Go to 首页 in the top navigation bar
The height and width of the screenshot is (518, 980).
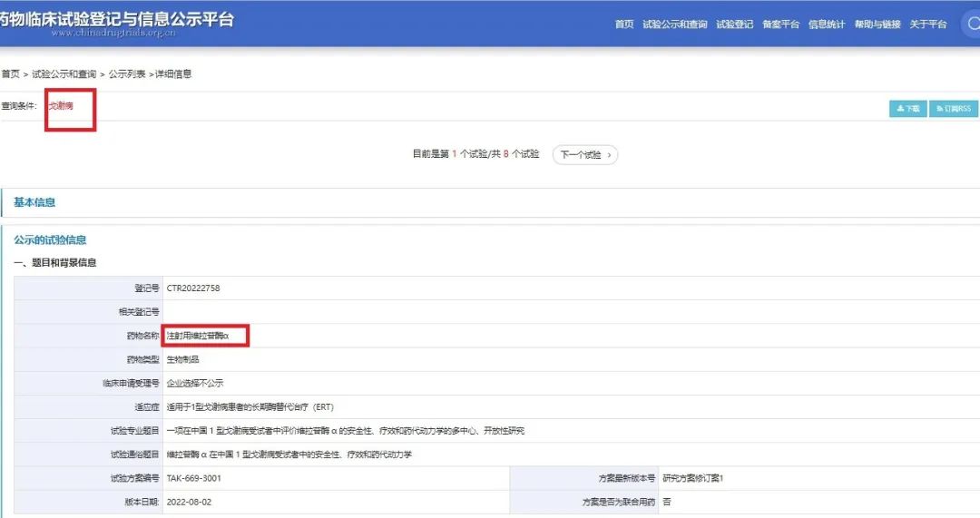pos(623,24)
